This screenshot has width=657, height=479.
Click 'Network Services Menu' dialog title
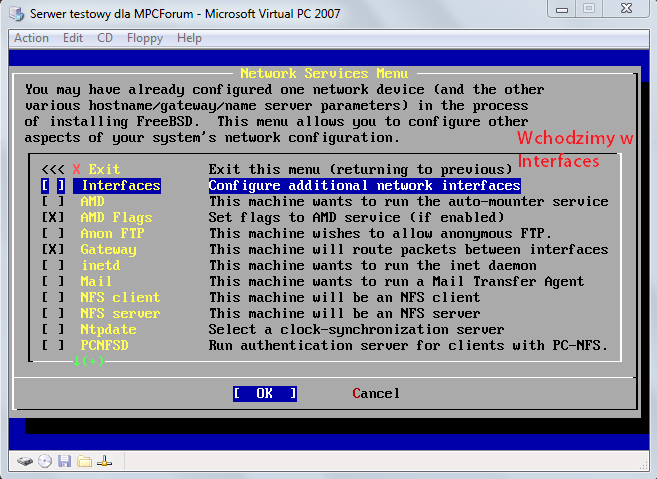(x=324, y=73)
